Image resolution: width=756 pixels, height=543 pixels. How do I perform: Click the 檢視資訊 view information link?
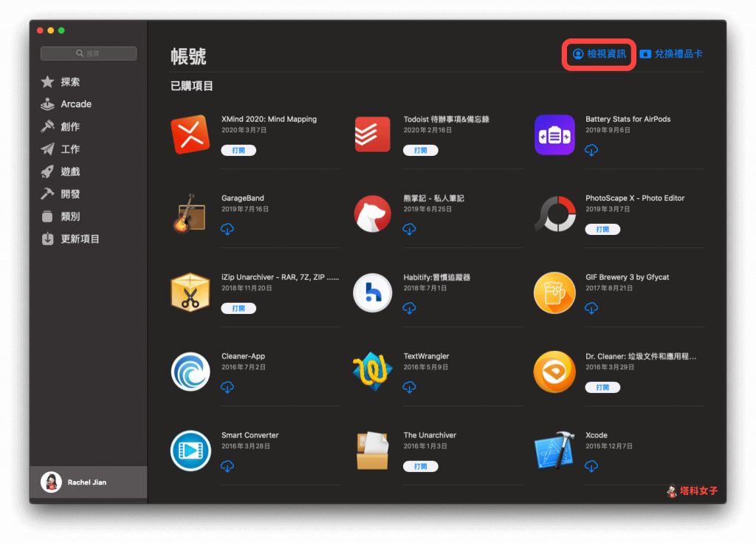tap(599, 54)
